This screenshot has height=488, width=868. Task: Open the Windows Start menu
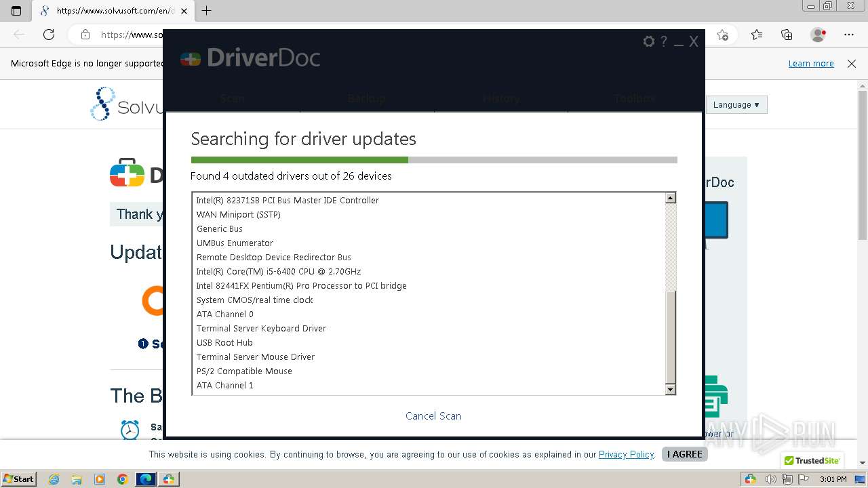pyautogui.click(x=19, y=479)
